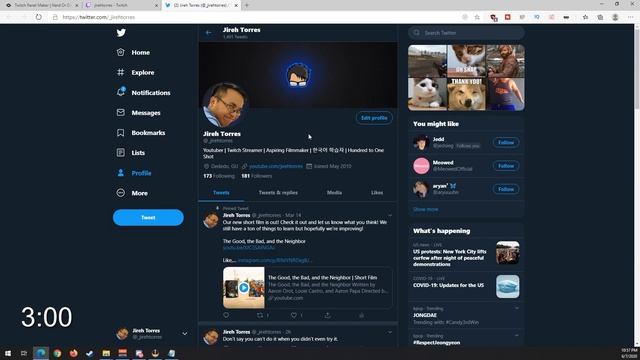Viewport: 640px width, 360px height.
Task: Click the Profile person icon
Action: point(120,173)
